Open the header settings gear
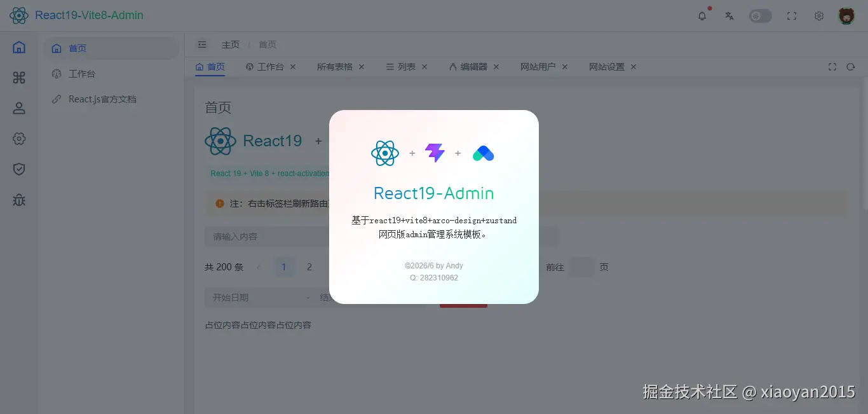This screenshot has width=868, height=414. pyautogui.click(x=819, y=16)
